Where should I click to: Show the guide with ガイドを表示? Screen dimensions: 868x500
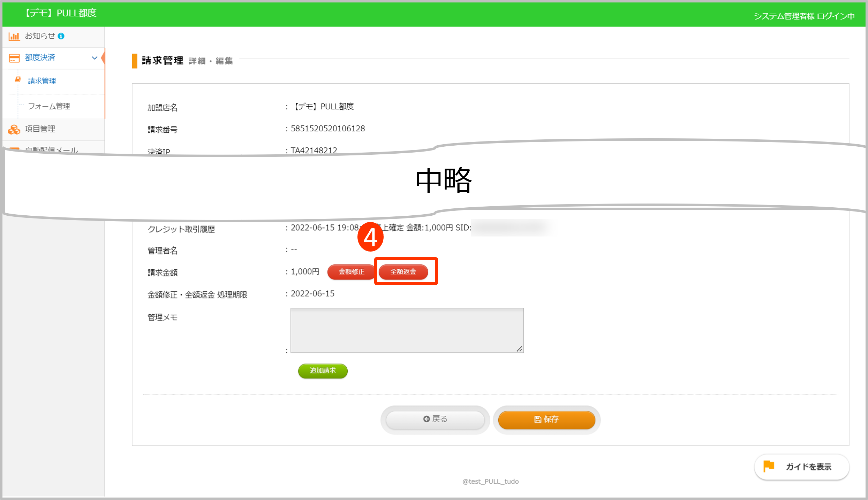point(801,467)
